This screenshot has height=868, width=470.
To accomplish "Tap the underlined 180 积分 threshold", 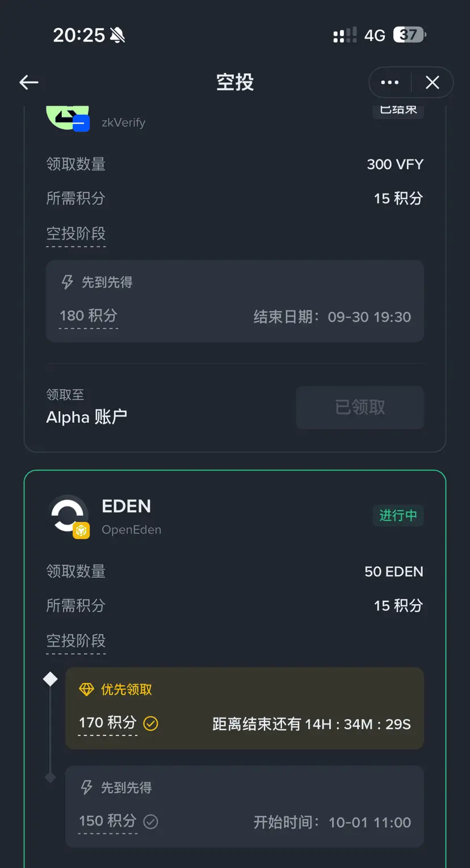I will [89, 317].
